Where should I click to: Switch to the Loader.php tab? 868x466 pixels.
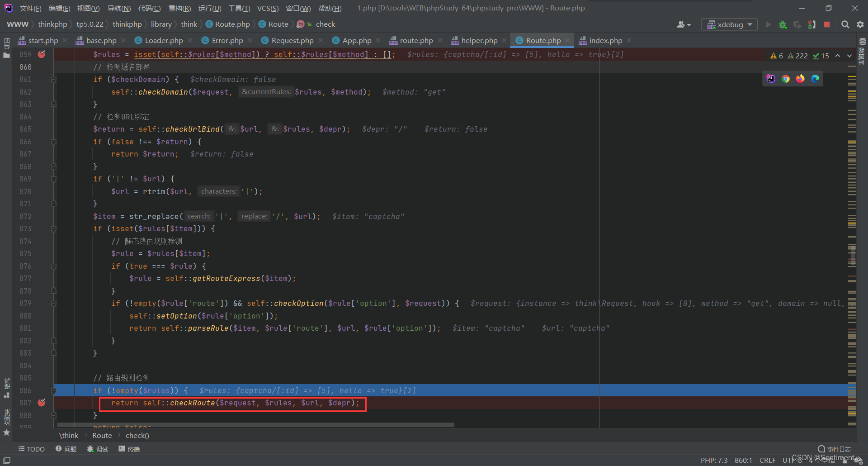click(x=164, y=41)
